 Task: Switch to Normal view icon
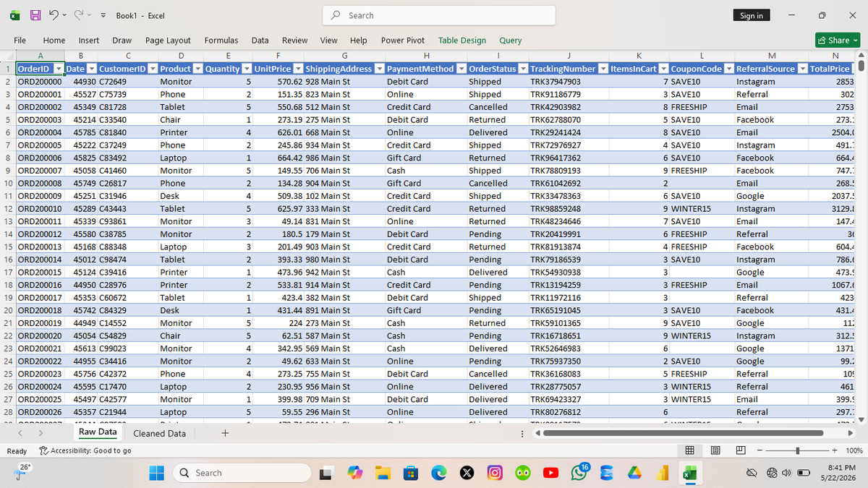(x=691, y=450)
